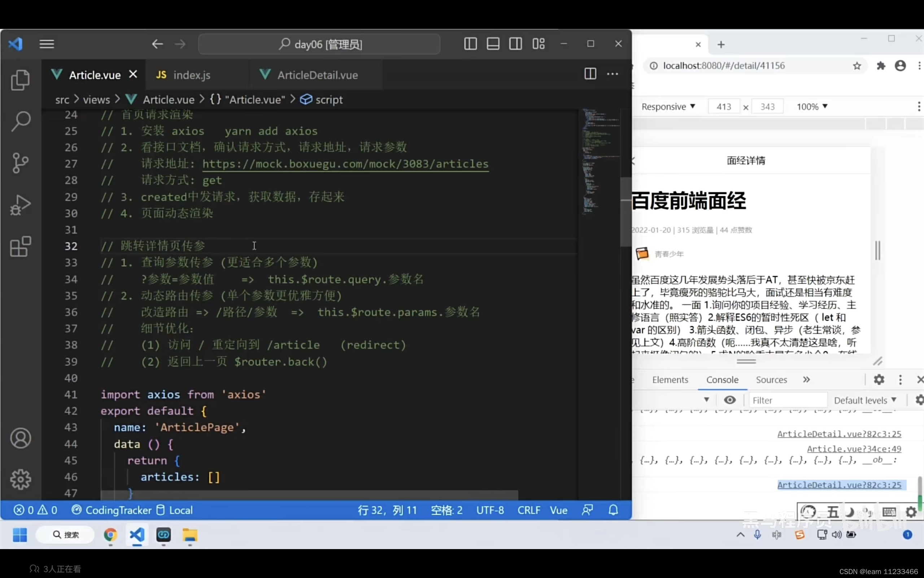The image size is (924, 578).
Task: Click the console Filter input
Action: point(788,400)
